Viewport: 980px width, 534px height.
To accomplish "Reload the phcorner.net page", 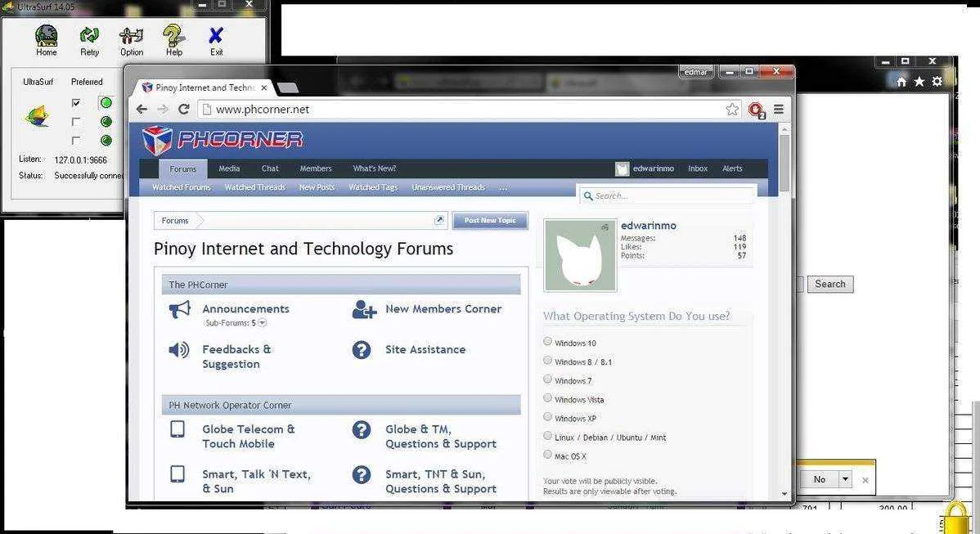I will (184, 110).
